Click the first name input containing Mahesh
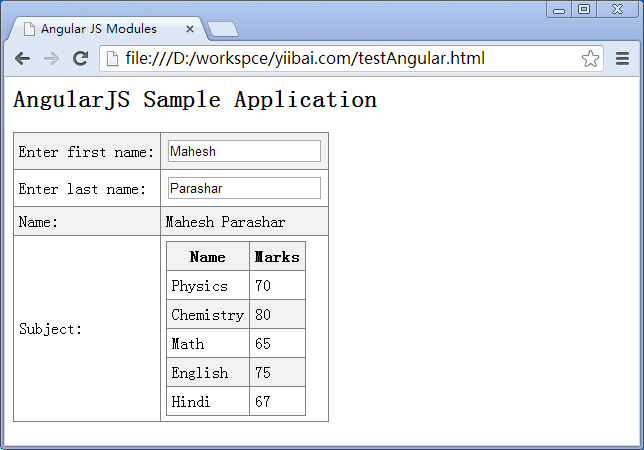Viewport: 644px width, 450px height. (x=244, y=151)
